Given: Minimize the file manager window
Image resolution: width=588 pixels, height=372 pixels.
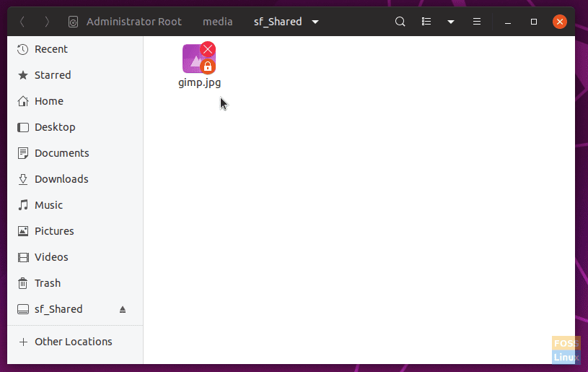Looking at the screenshot, I should 508,22.
